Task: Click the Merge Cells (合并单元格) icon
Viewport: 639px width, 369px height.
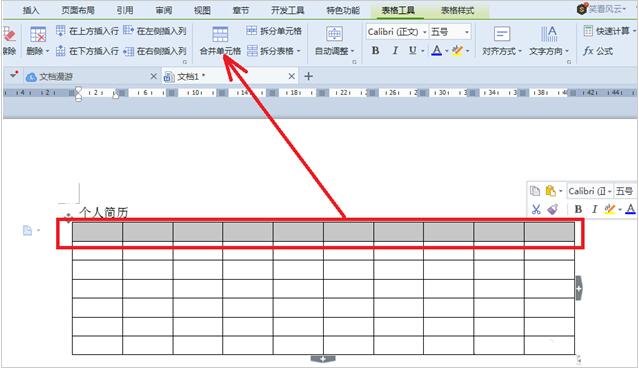Action: (x=220, y=34)
